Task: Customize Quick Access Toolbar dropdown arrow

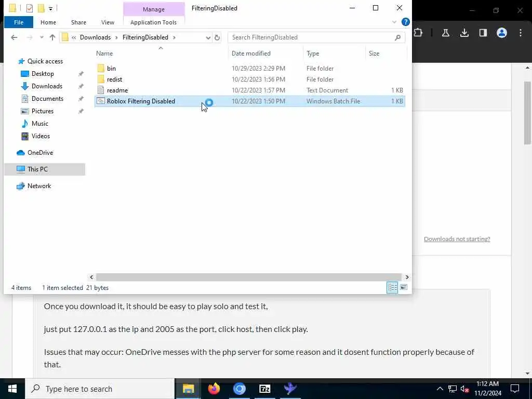Action: [x=50, y=8]
